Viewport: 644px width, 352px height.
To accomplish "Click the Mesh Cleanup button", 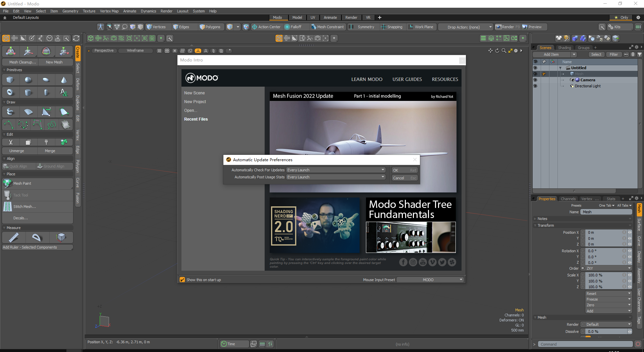I will [x=20, y=62].
